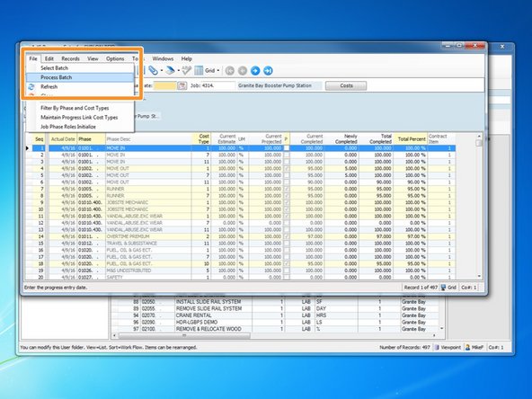This screenshot has width=532, height=399.
Task: Click the yellow progress entry date field
Action: [x=165, y=85]
